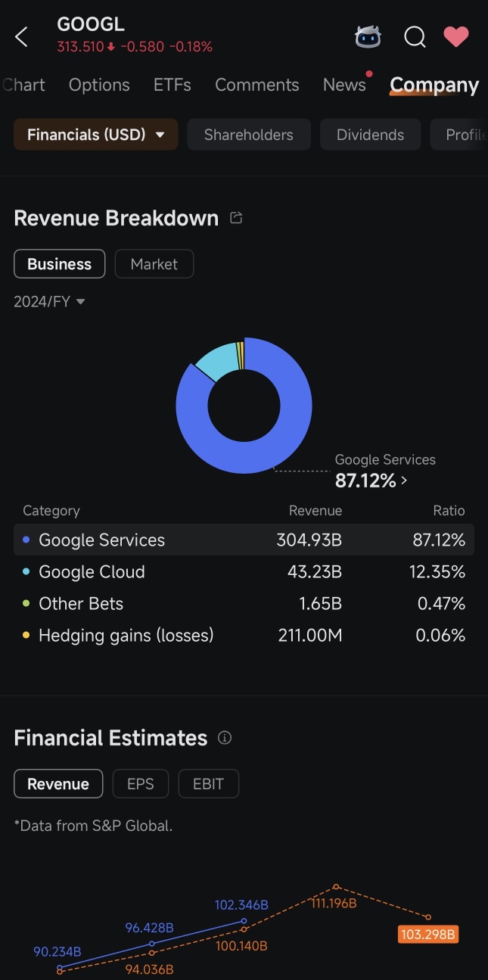
Task: Switch breakdown to Market view
Action: tap(154, 264)
